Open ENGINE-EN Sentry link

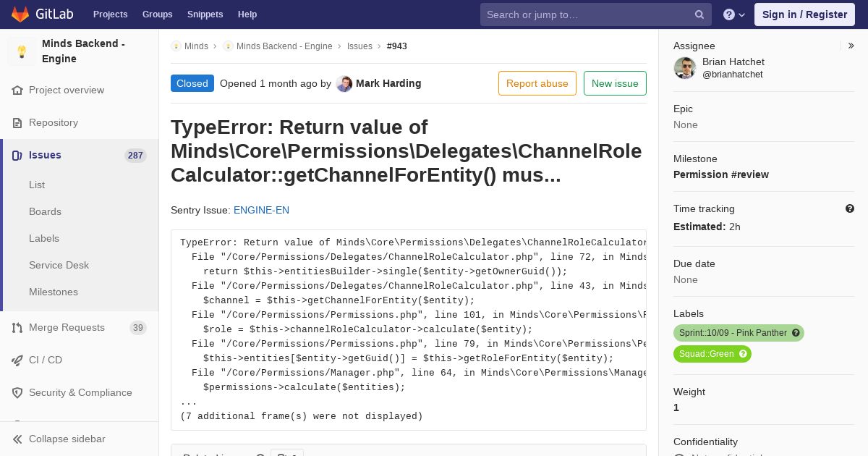pyautogui.click(x=261, y=210)
